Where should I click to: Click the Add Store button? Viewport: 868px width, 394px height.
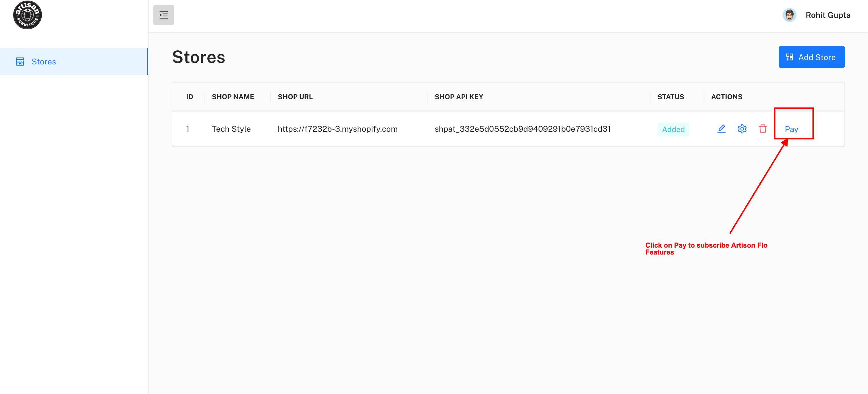click(811, 57)
